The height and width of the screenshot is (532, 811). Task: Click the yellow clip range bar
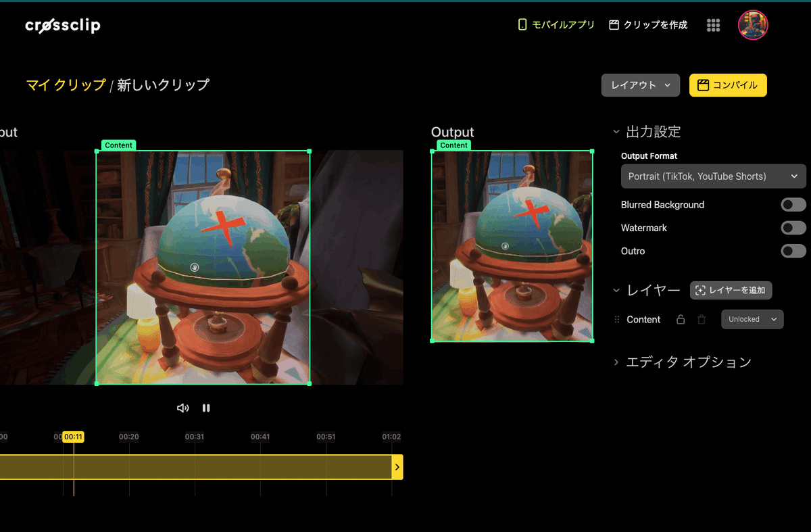196,467
